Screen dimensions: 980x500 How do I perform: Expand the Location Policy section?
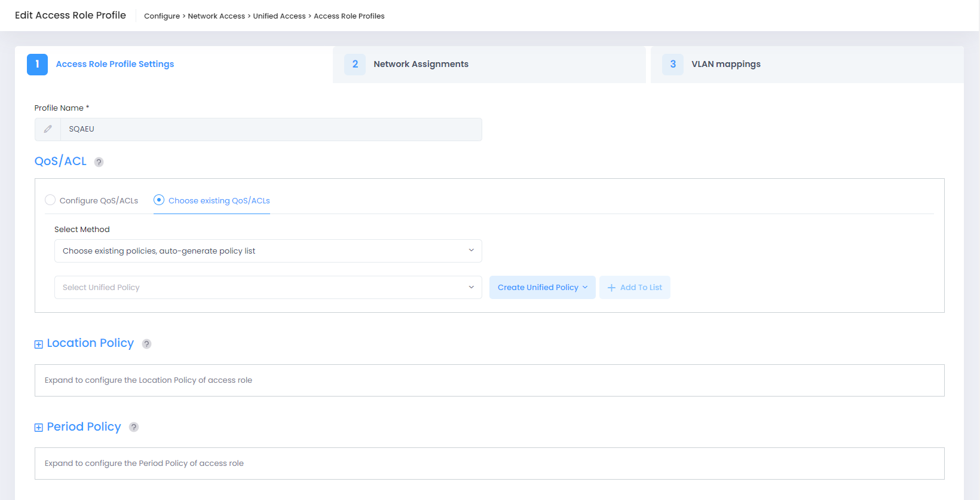pyautogui.click(x=39, y=344)
